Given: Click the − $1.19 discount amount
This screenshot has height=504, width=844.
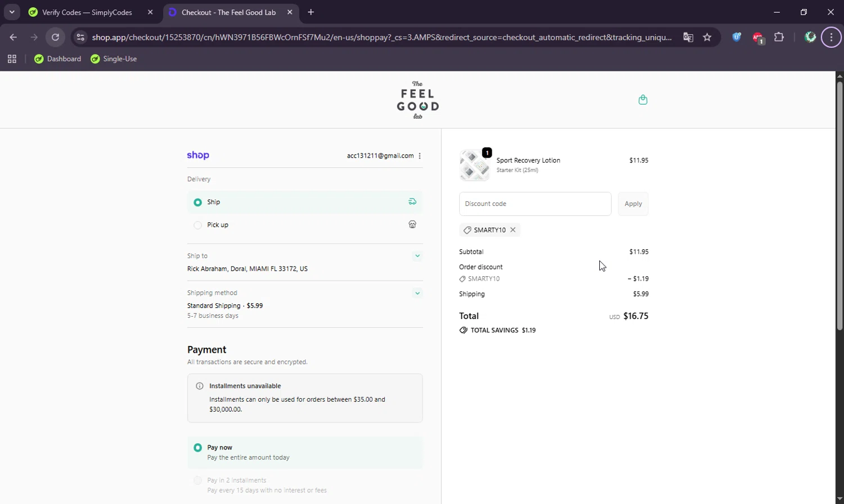Looking at the screenshot, I should [638, 278].
